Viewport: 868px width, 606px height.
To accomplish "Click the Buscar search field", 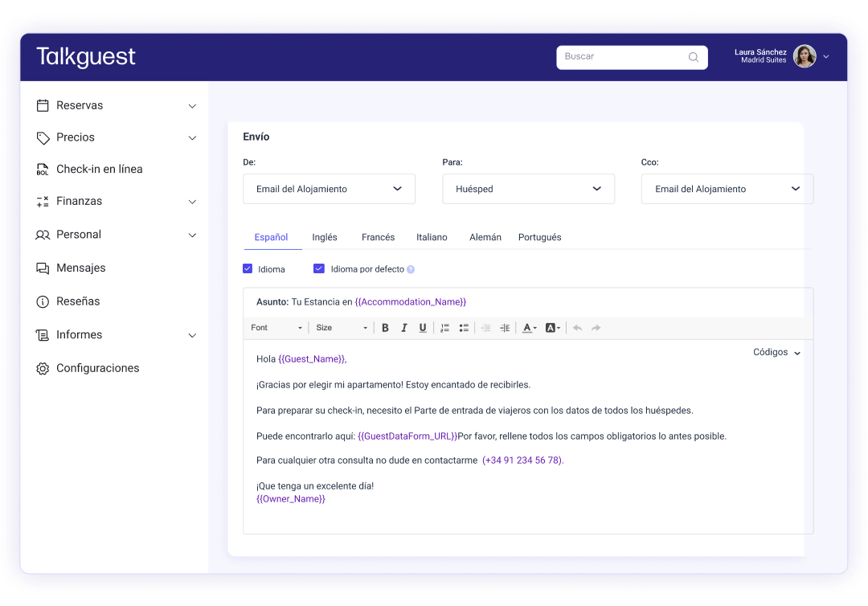I will tap(632, 57).
